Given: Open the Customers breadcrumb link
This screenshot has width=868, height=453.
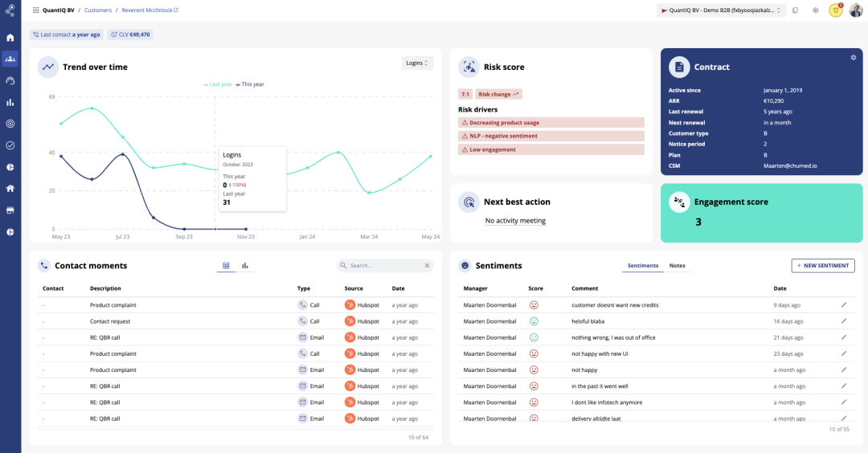Looking at the screenshot, I should tap(98, 10).
